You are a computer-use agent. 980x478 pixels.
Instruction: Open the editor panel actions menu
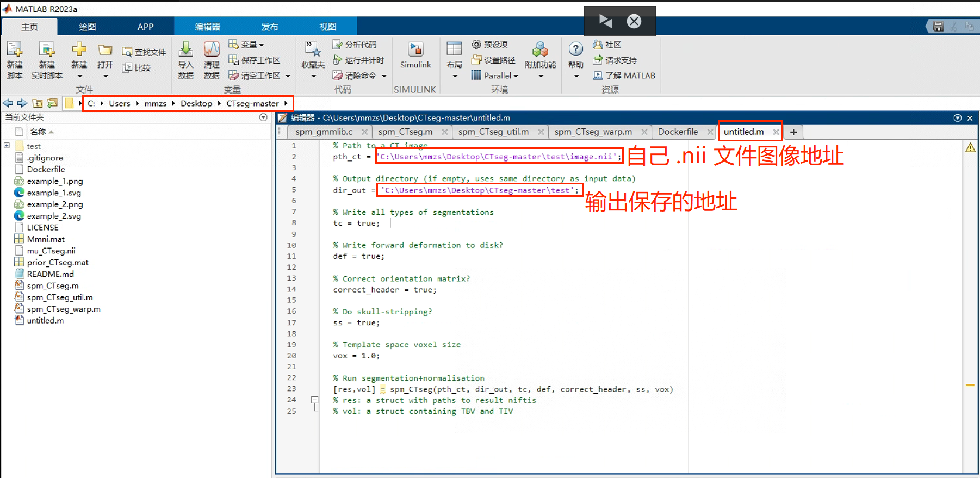coord(958,118)
